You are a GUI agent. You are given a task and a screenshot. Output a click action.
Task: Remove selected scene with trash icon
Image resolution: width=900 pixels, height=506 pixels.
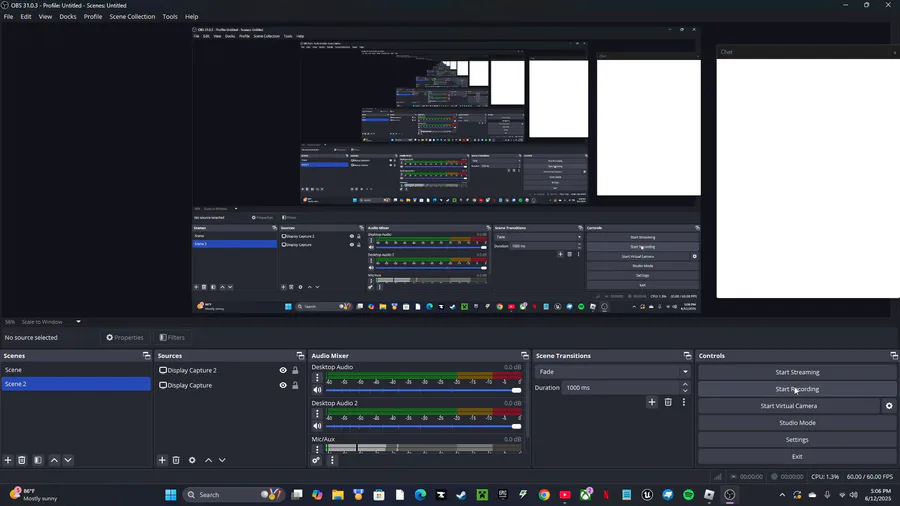(22, 460)
